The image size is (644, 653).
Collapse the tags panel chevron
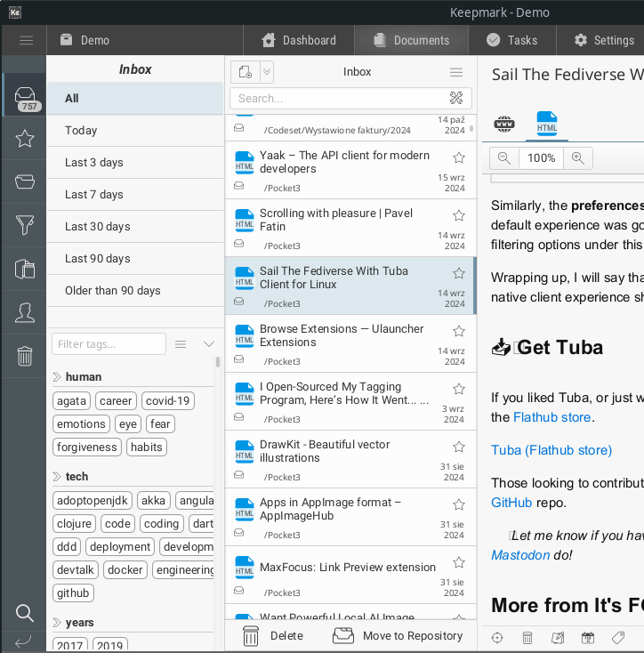click(209, 344)
